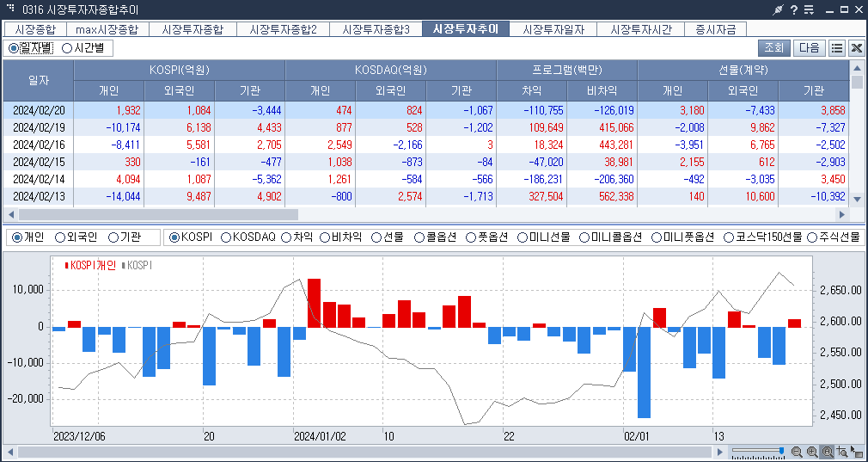Click the table vertical scrollbar up arrow

pos(857,66)
